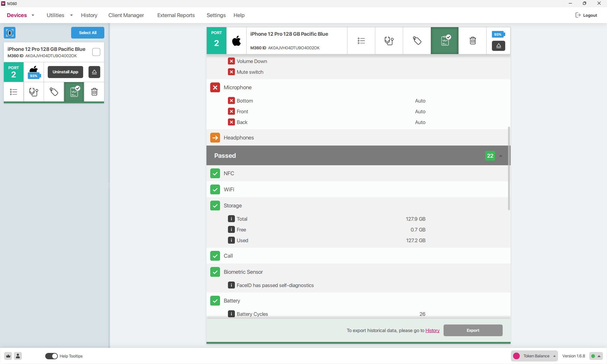The image size is (607, 364).
Task: Collapse the Passed section
Action: pos(501,156)
